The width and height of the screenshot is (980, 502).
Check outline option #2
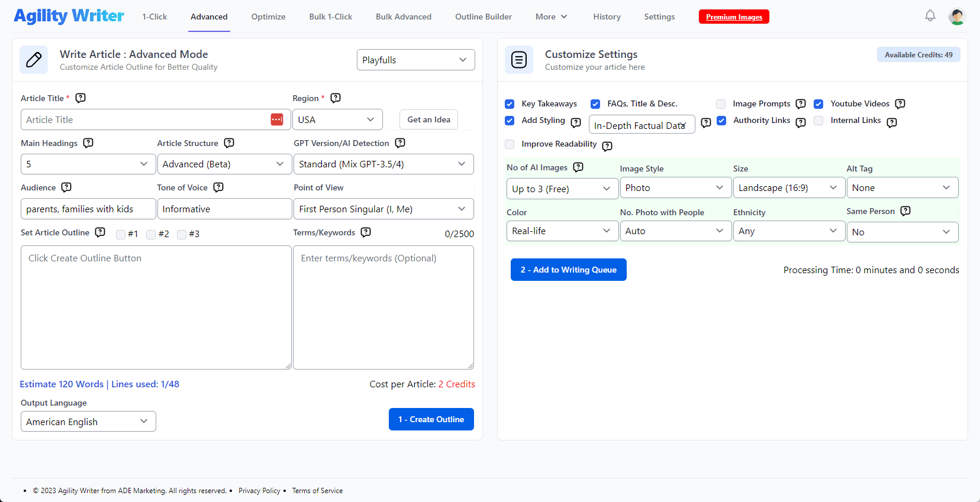coord(151,235)
